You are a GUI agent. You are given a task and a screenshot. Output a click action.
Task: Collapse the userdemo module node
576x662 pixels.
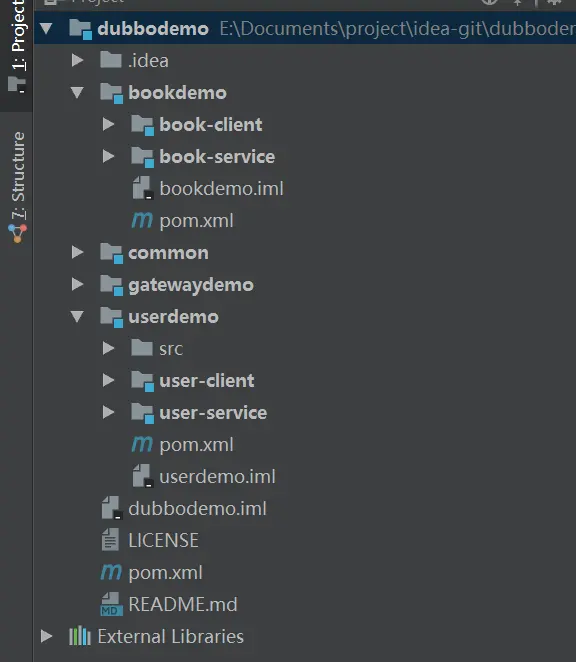[77, 317]
